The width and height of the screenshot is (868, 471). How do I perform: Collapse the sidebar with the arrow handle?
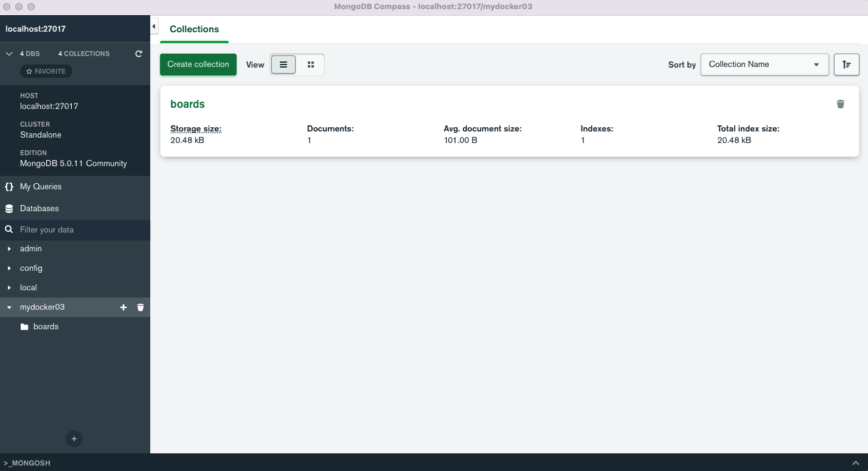click(x=154, y=27)
